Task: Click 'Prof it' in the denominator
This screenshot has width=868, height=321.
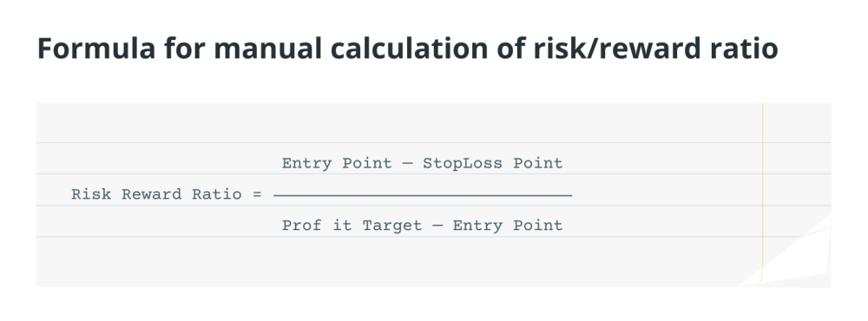Action: coord(317,226)
